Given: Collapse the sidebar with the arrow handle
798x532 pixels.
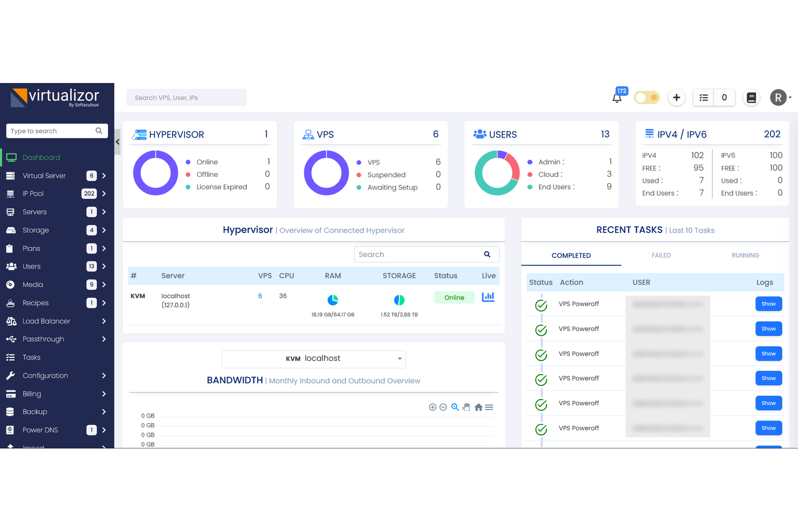Looking at the screenshot, I should pos(118,142).
